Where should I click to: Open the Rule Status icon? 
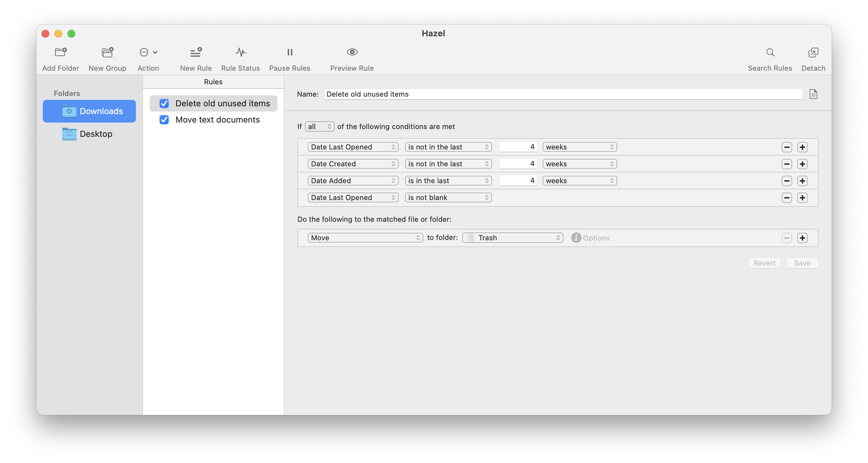point(240,52)
